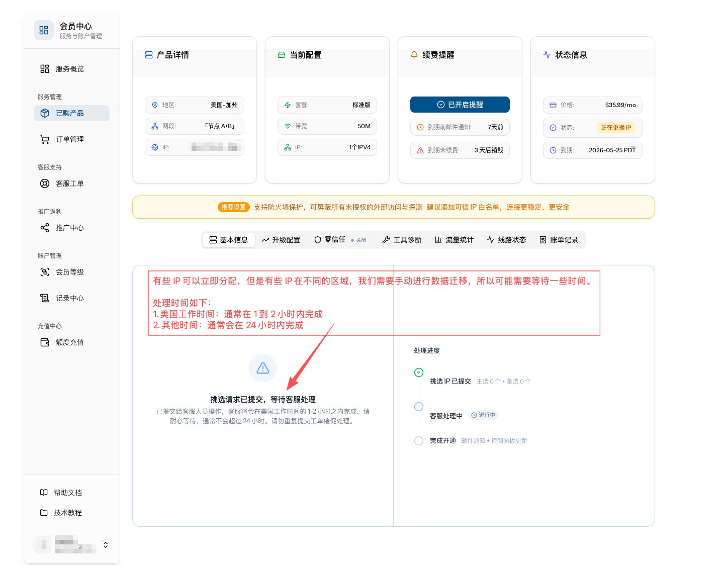
Task: Open the 账单记录 tab
Action: point(559,240)
